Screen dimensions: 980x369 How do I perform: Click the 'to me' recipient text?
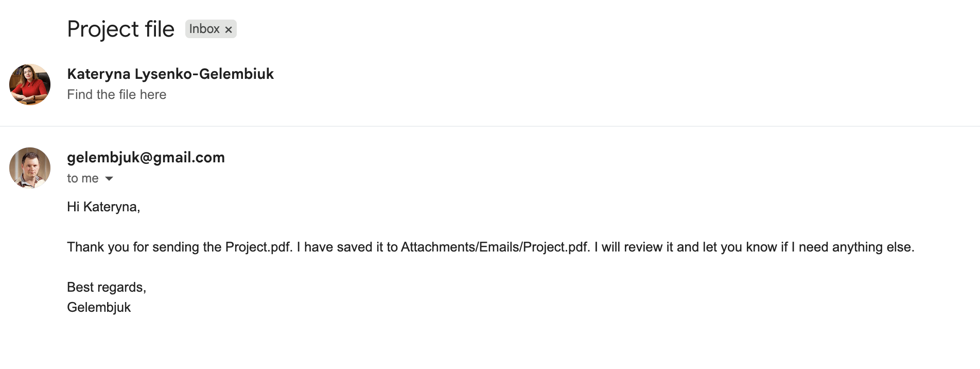point(82,178)
